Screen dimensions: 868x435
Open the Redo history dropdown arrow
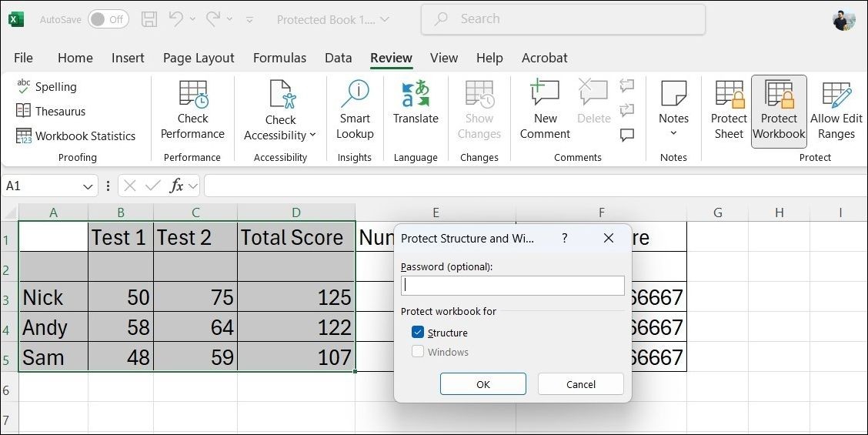click(x=230, y=19)
